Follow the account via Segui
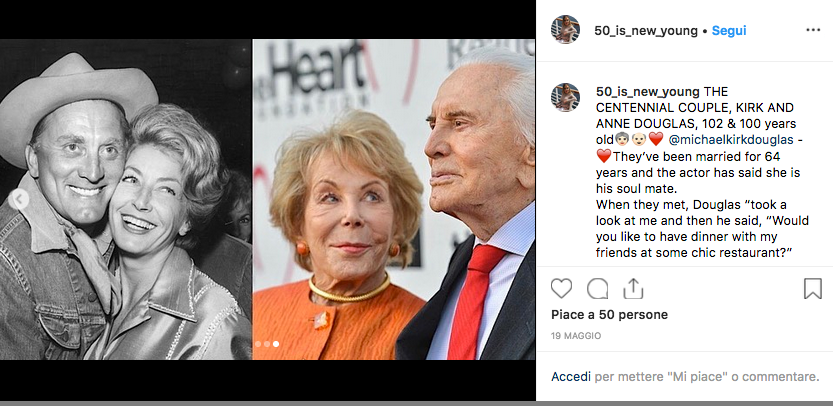 (729, 31)
